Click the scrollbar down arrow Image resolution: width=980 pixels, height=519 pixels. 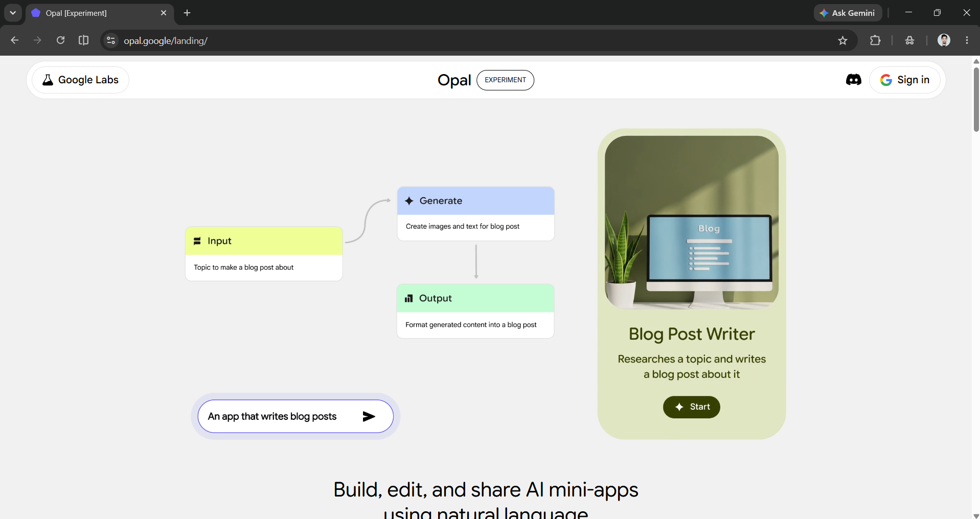coord(976,515)
